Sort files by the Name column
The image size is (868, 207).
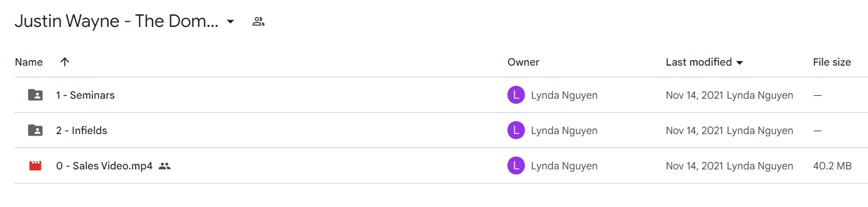point(29,62)
